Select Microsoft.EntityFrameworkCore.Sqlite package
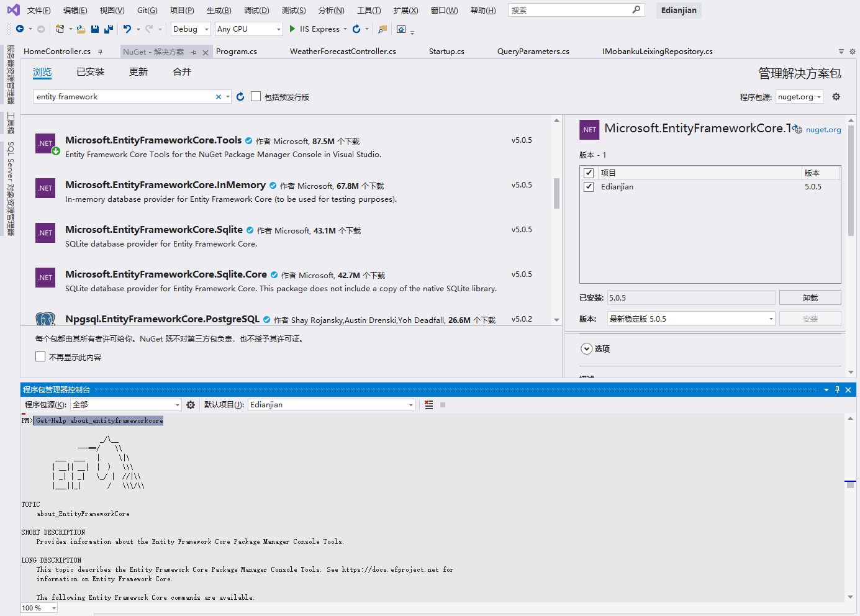860x616 pixels. coord(286,236)
